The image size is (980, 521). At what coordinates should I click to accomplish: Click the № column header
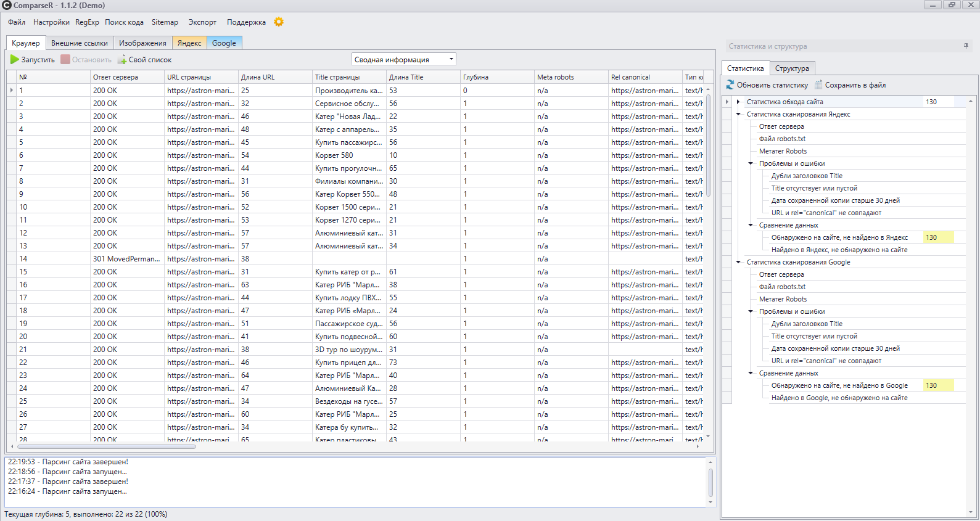point(53,77)
